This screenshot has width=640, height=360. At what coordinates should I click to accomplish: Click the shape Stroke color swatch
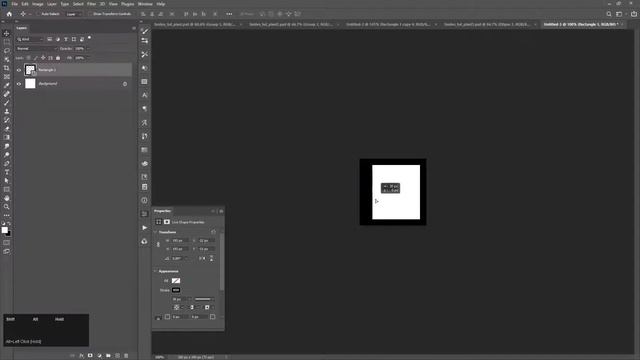(x=176, y=290)
